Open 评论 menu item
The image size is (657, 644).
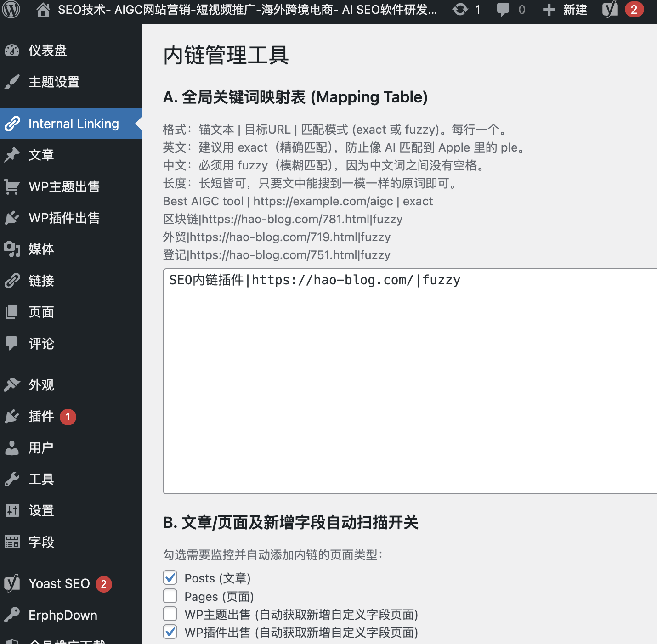41,344
